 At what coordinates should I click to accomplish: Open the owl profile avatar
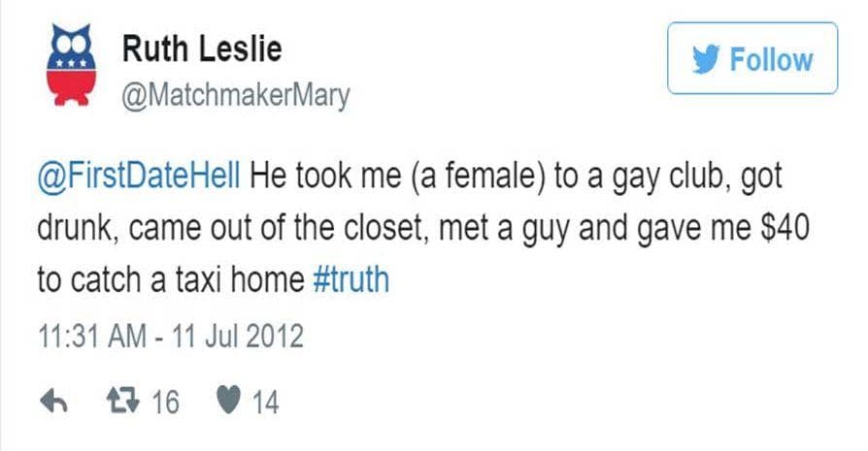(63, 68)
